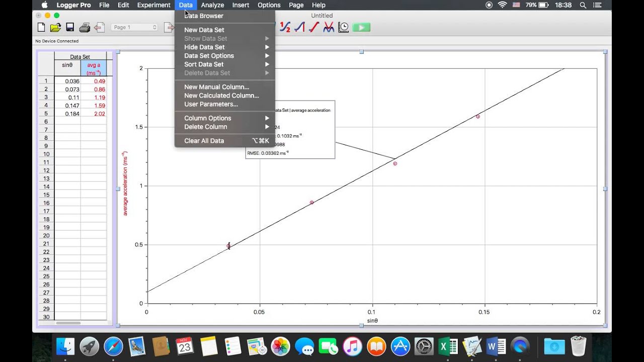
Task: Expand the Hide Data Set submenu
Action: pos(224,47)
